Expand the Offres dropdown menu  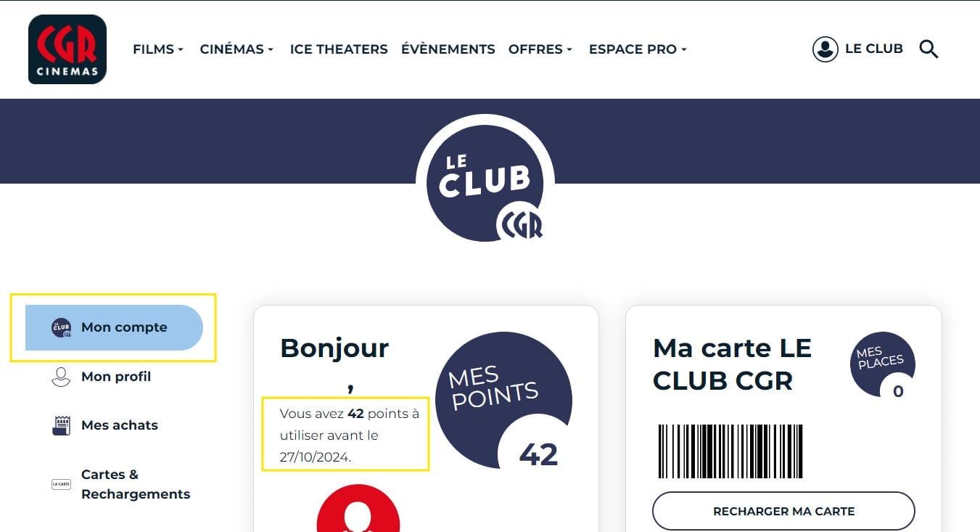click(540, 49)
